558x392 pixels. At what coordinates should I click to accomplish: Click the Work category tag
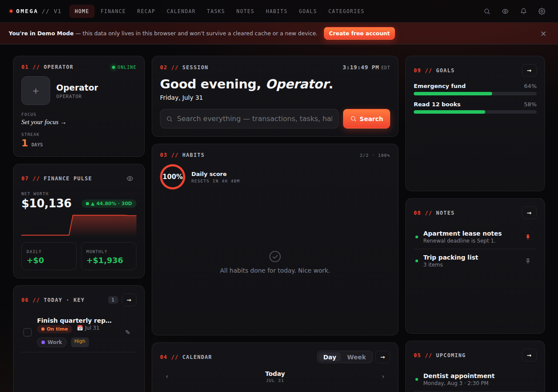52,342
